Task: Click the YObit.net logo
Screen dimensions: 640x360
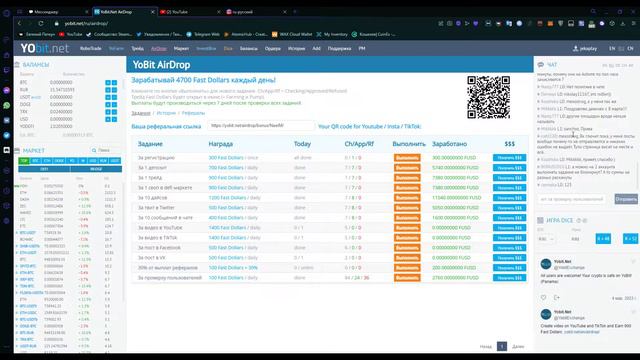Action: click(x=44, y=49)
